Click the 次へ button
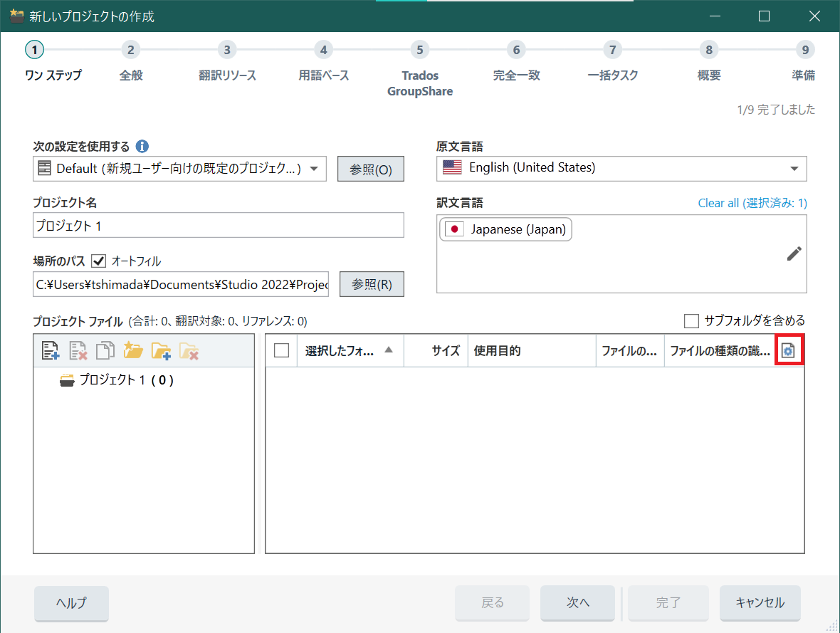The width and height of the screenshot is (840, 633). tap(577, 603)
